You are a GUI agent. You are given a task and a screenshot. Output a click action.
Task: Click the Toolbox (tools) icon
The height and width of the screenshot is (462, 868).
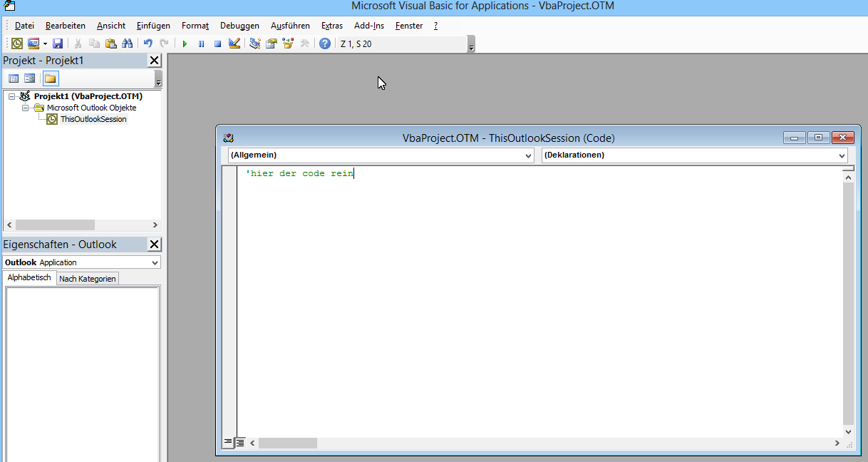click(x=305, y=43)
